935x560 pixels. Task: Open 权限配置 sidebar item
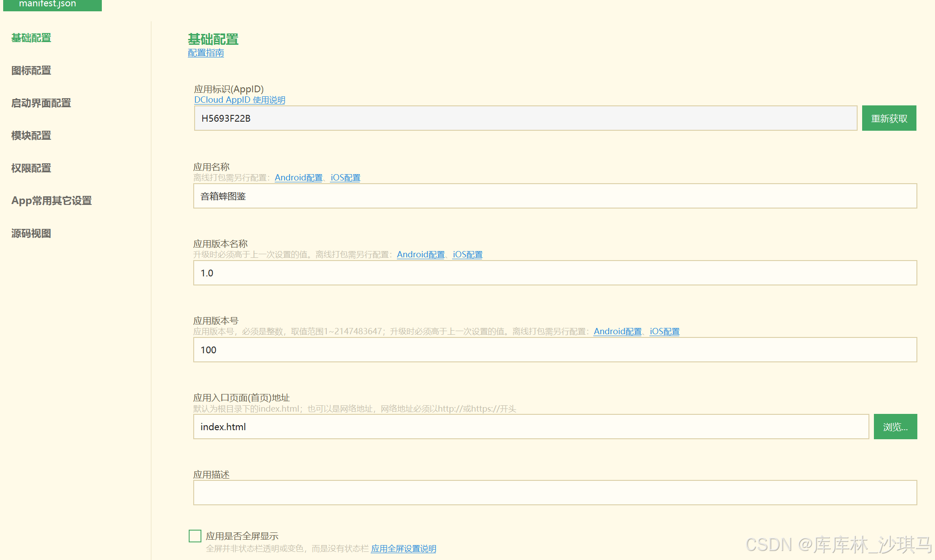coord(31,168)
